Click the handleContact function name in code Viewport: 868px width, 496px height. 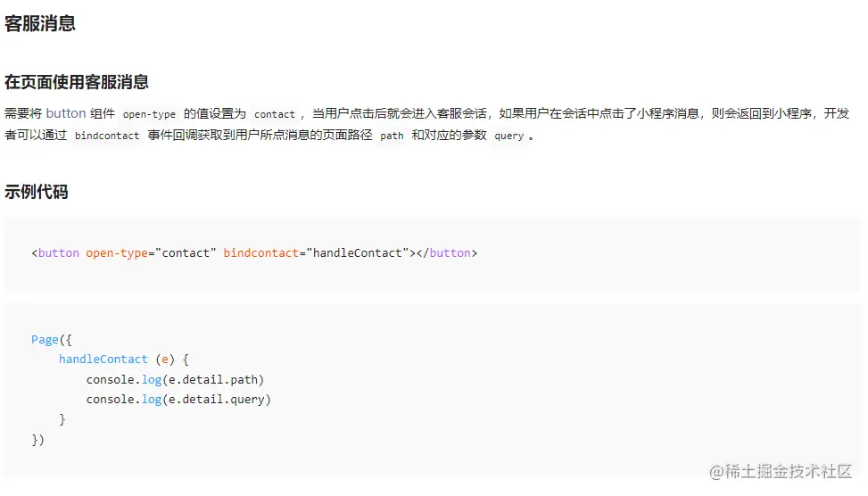[x=103, y=360]
